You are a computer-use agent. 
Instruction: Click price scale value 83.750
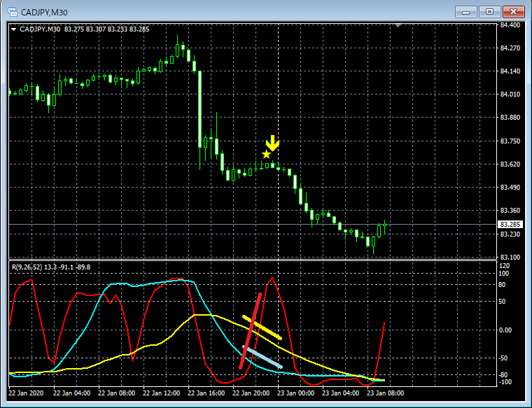[510, 141]
